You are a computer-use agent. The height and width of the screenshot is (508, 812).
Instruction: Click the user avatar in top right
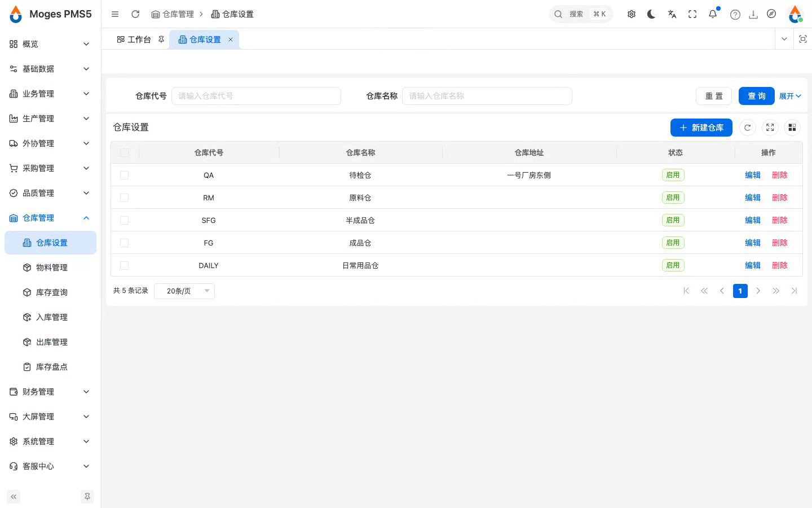coord(795,14)
